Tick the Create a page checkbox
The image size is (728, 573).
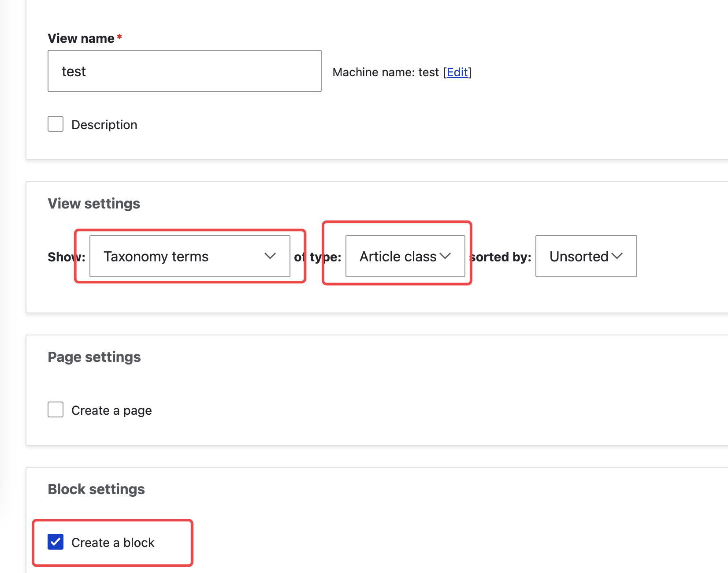pos(56,409)
